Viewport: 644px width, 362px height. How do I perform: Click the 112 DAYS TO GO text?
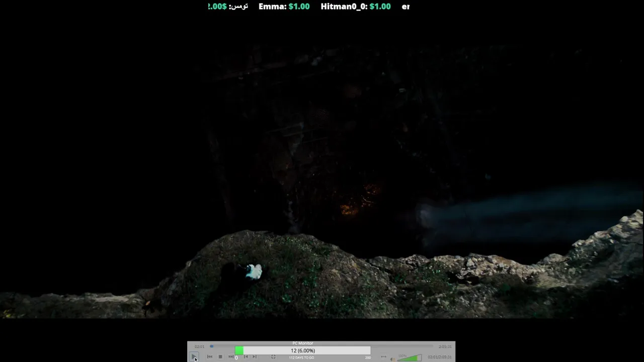tap(301, 357)
